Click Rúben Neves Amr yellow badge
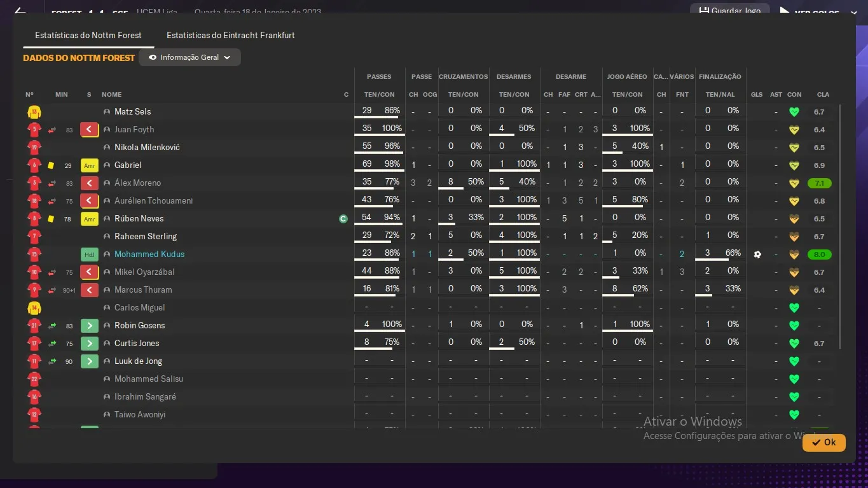868x488 pixels. 90,219
